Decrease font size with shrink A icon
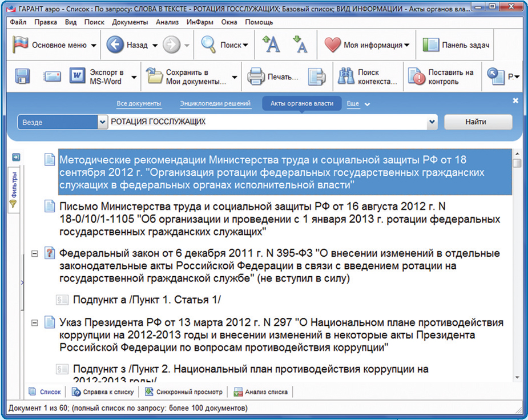 pyautogui.click(x=300, y=45)
